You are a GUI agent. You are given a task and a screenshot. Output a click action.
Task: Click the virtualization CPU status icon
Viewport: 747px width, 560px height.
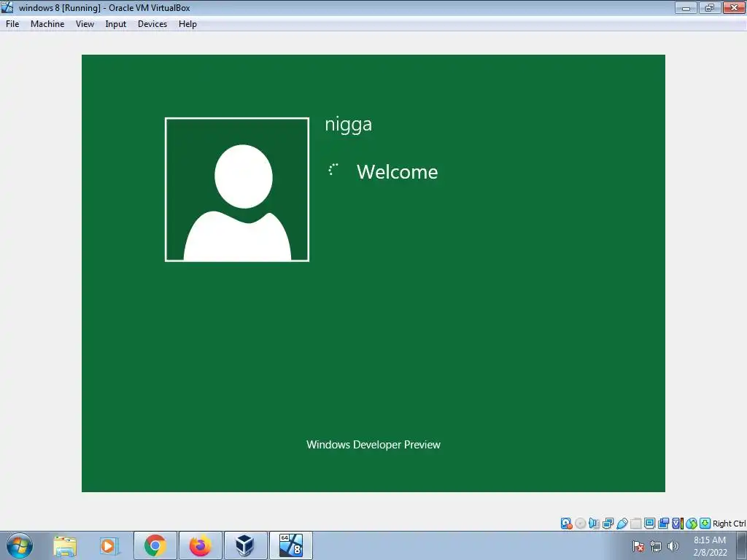[x=678, y=524]
